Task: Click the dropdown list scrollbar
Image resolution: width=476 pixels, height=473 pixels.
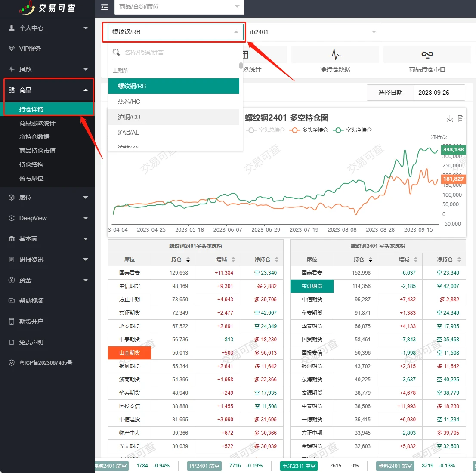Action: pyautogui.click(x=241, y=65)
